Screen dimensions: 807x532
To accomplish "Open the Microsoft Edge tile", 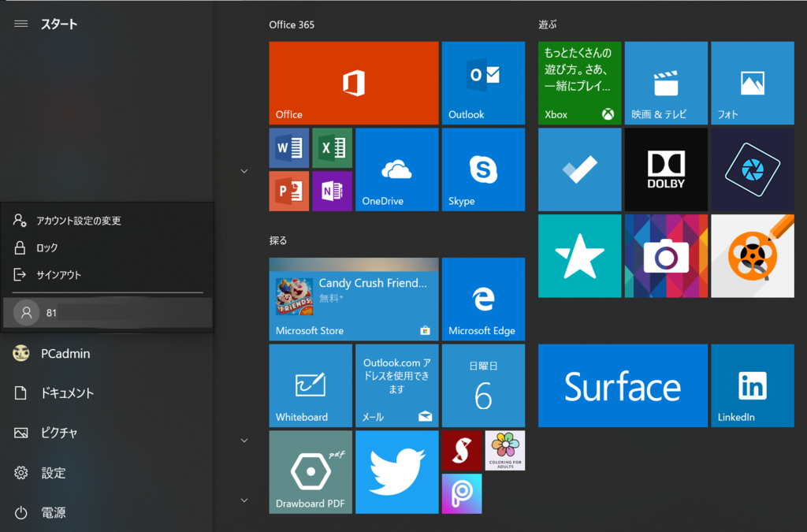I will point(483,299).
